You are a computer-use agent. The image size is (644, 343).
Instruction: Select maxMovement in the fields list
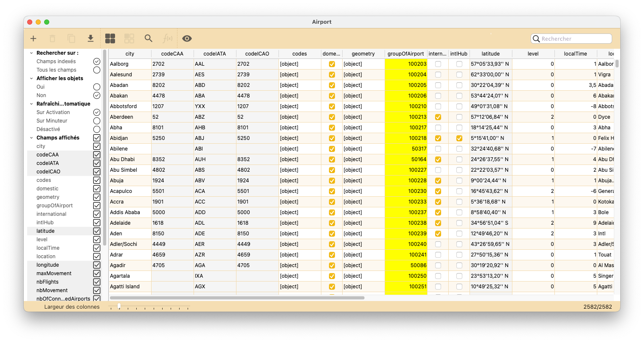tap(54, 273)
